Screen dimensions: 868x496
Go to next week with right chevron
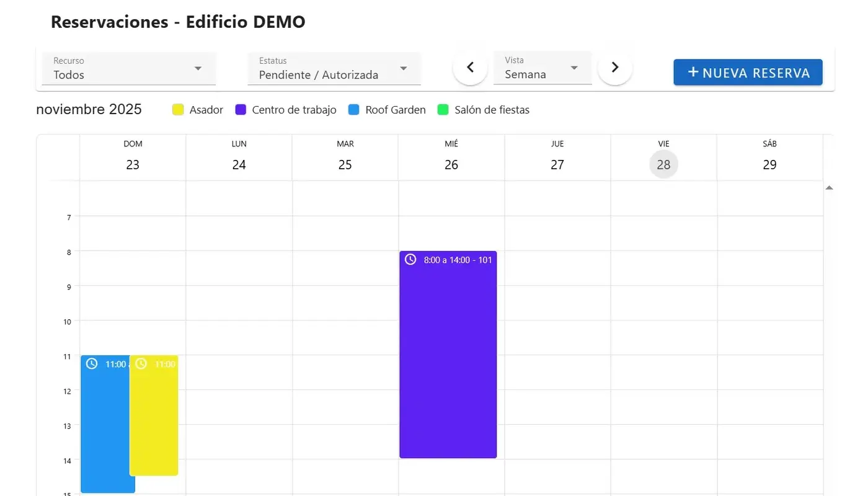(614, 68)
